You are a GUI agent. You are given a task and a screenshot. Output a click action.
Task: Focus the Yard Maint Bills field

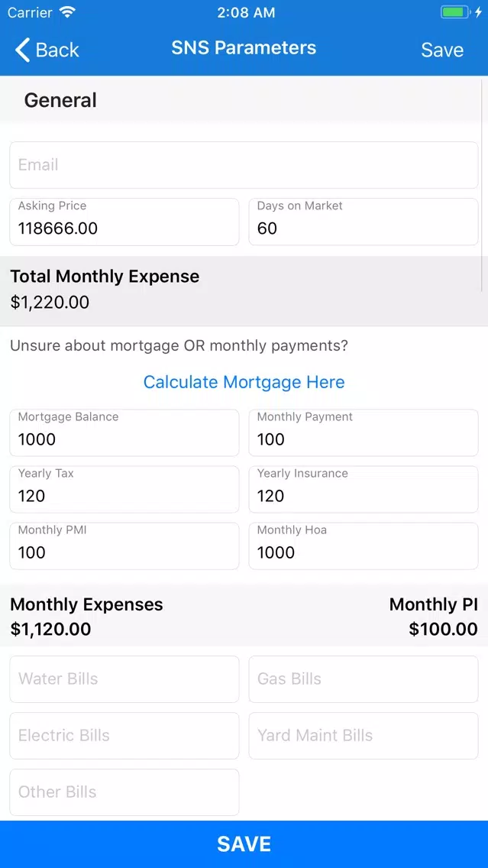364,736
